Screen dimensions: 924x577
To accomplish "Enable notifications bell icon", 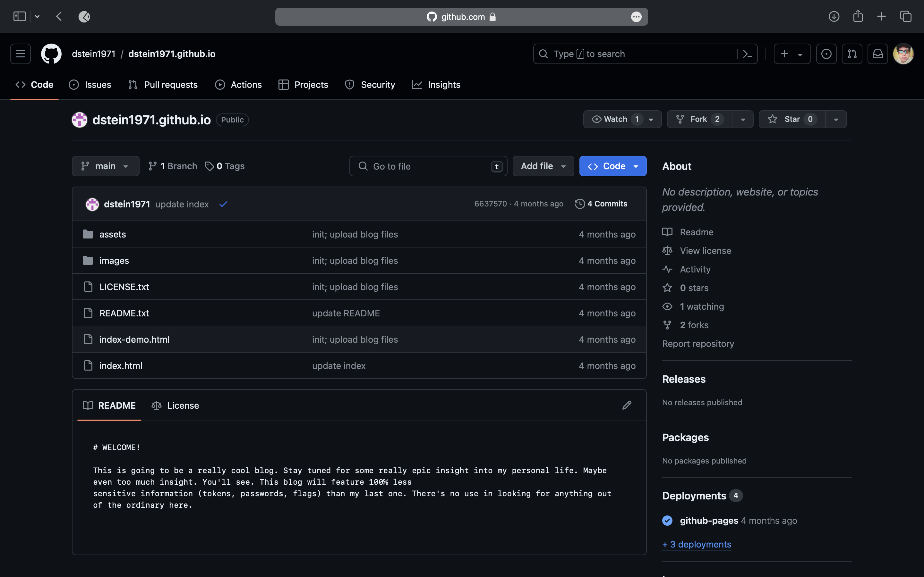I will tap(878, 53).
